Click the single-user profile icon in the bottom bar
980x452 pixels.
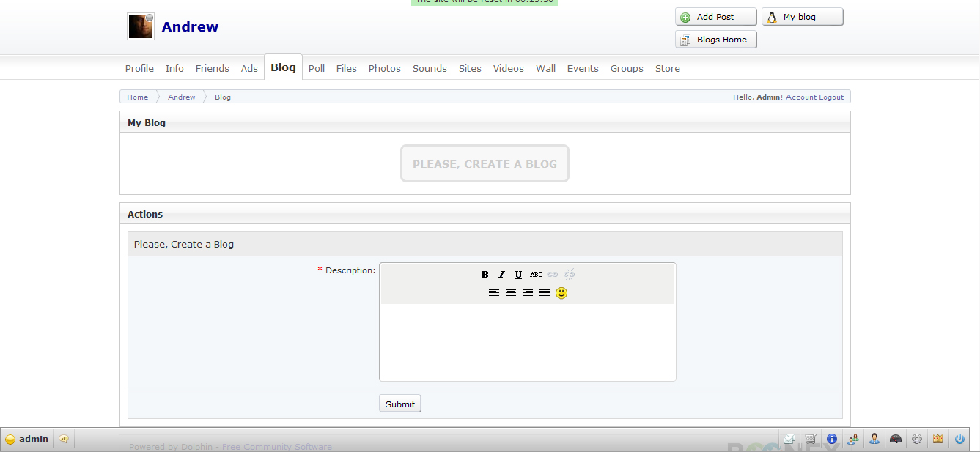click(874, 440)
